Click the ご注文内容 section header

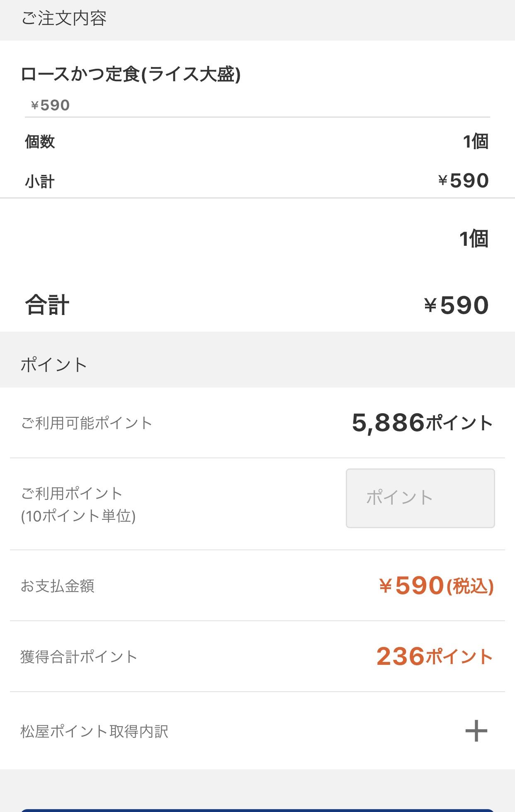coord(64,19)
